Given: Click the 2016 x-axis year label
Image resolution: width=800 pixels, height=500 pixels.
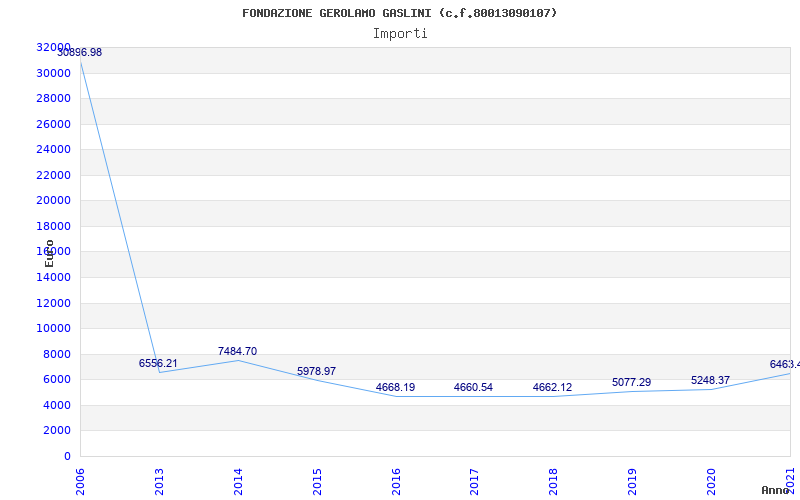Looking at the screenshot, I should (x=396, y=482).
